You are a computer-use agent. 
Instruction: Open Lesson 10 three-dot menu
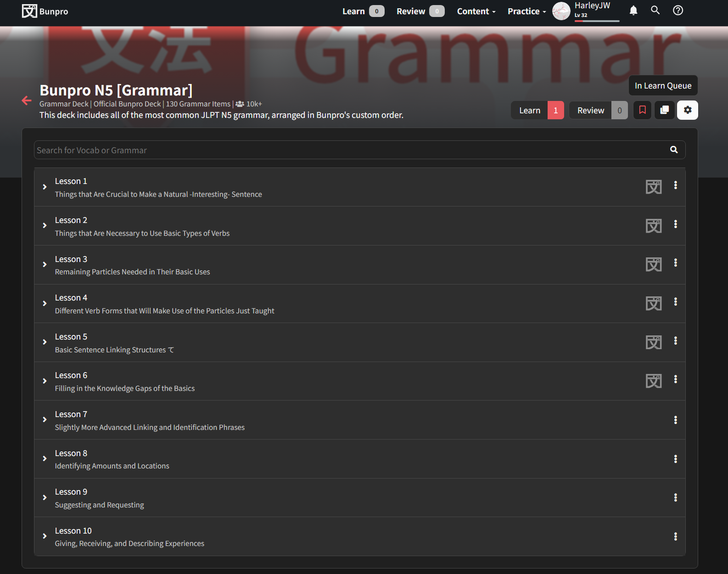(x=675, y=536)
